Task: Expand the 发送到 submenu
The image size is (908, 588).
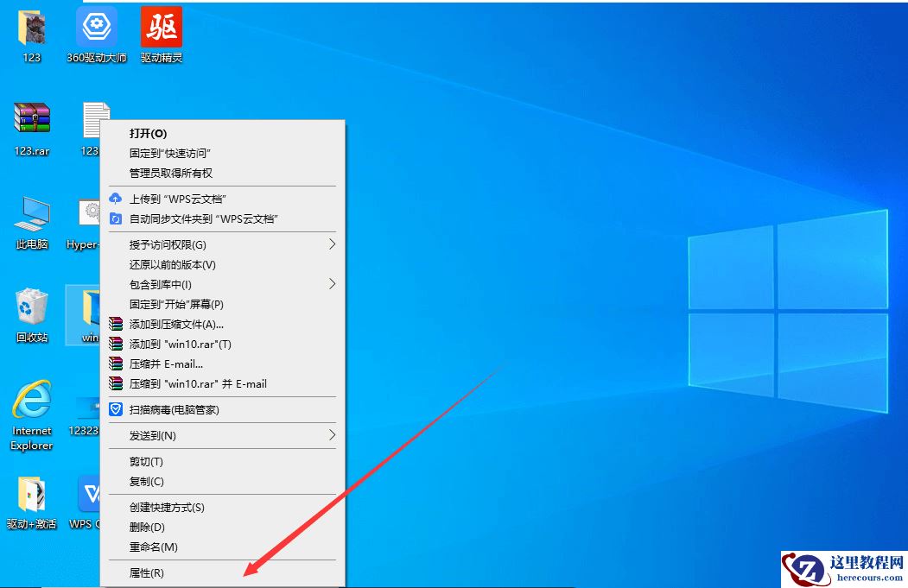Action: coord(156,436)
